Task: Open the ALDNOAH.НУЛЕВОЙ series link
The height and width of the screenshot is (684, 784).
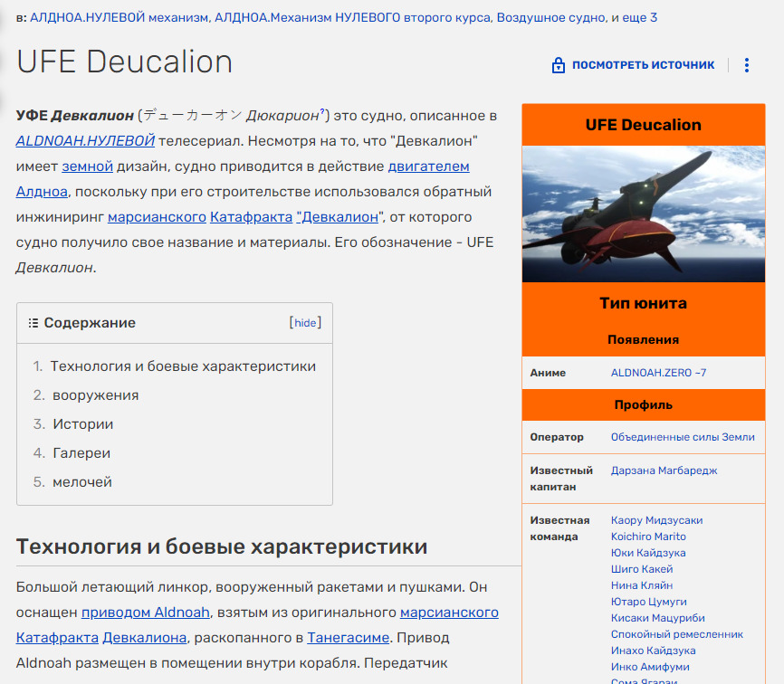Action: coord(85,140)
